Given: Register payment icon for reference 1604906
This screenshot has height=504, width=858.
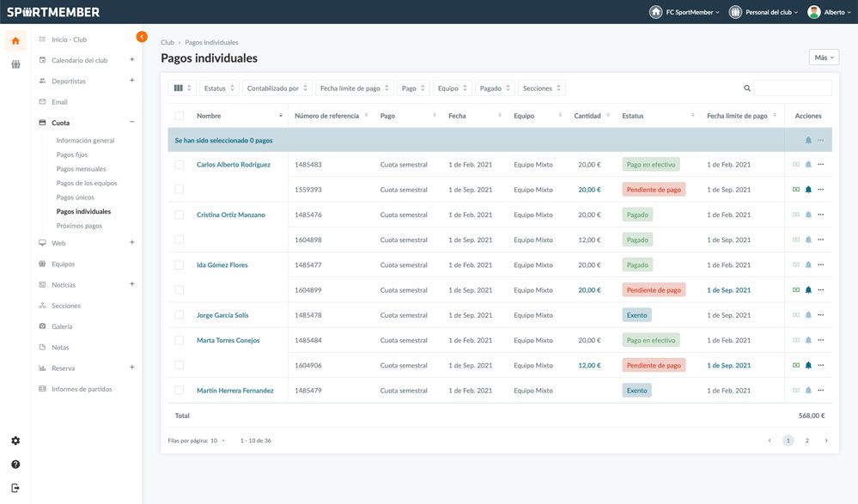Looking at the screenshot, I should [x=796, y=365].
